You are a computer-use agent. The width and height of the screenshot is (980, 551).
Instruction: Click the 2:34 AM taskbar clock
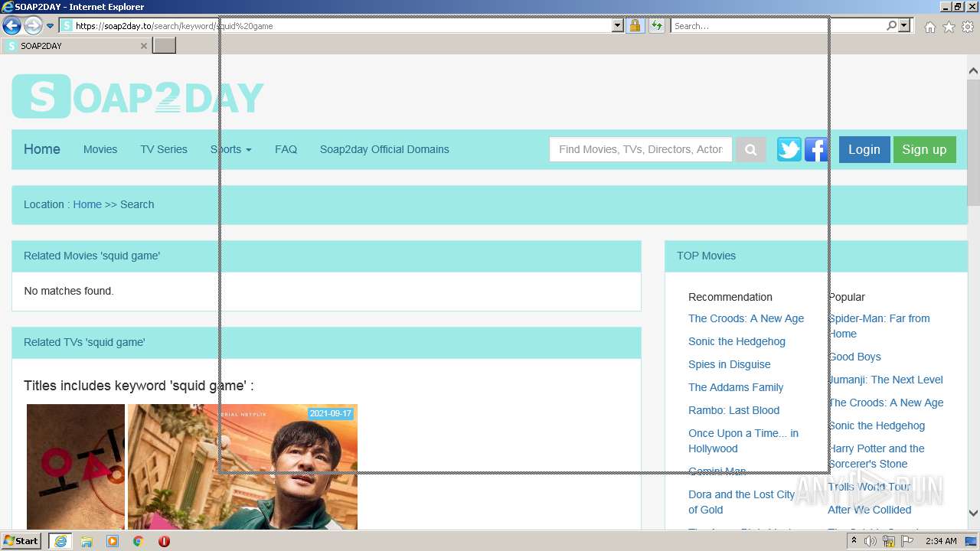pyautogui.click(x=941, y=541)
